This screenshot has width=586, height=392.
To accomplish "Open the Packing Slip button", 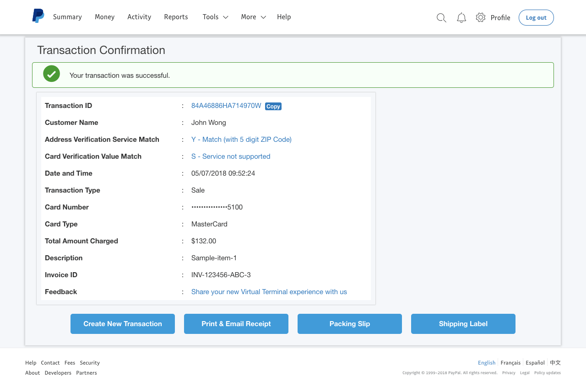I will click(x=350, y=324).
